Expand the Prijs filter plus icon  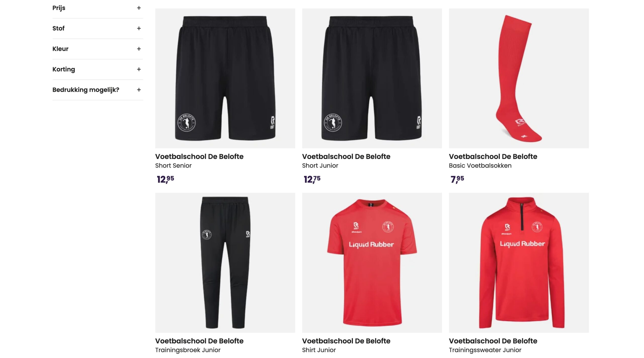(x=139, y=8)
